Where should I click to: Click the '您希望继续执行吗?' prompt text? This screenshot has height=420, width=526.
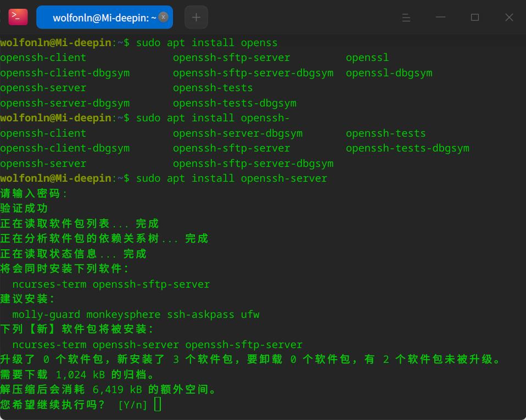[53, 405]
